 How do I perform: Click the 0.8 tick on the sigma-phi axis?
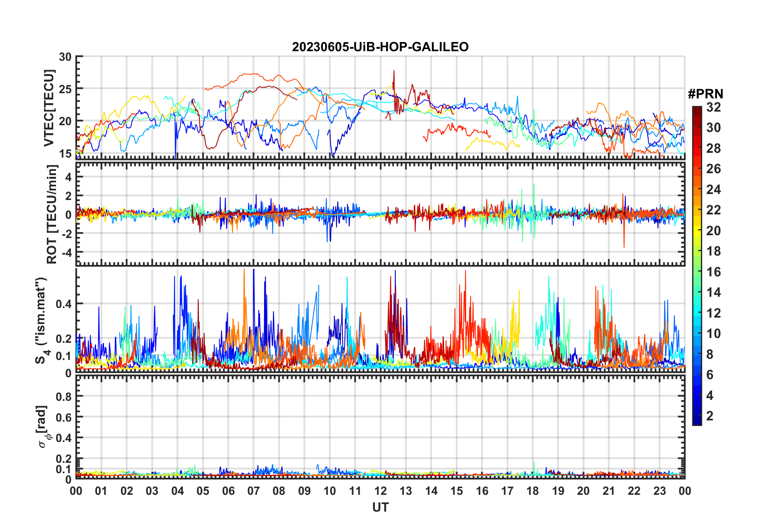[64, 396]
